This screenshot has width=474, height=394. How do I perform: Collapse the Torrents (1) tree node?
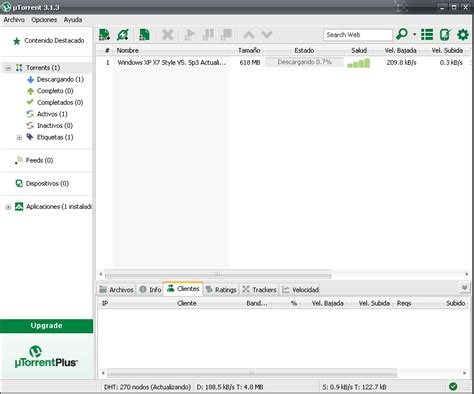click(8, 68)
